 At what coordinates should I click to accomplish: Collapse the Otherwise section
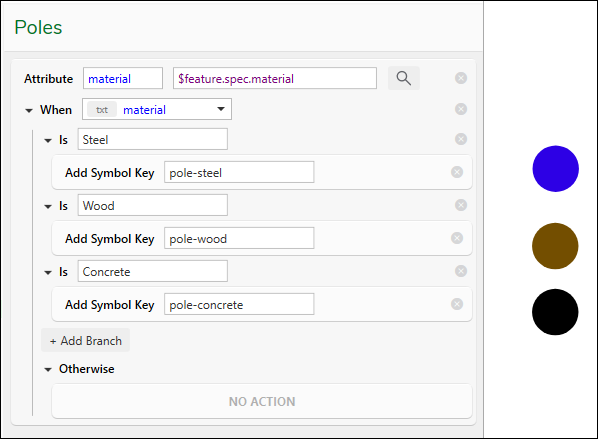pyautogui.click(x=48, y=370)
